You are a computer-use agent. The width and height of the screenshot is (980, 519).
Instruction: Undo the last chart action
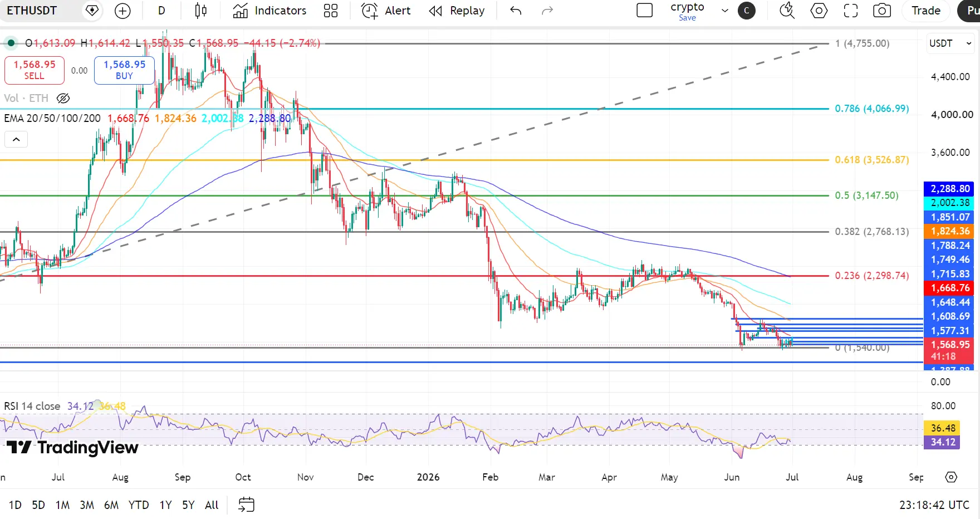516,11
